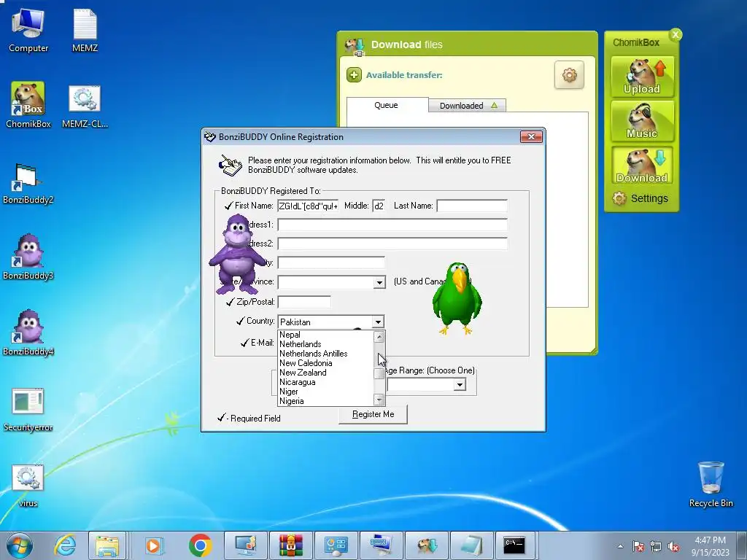Image resolution: width=747 pixels, height=560 pixels.
Task: Click the ChomikBox Download hamster button
Action: click(x=642, y=166)
